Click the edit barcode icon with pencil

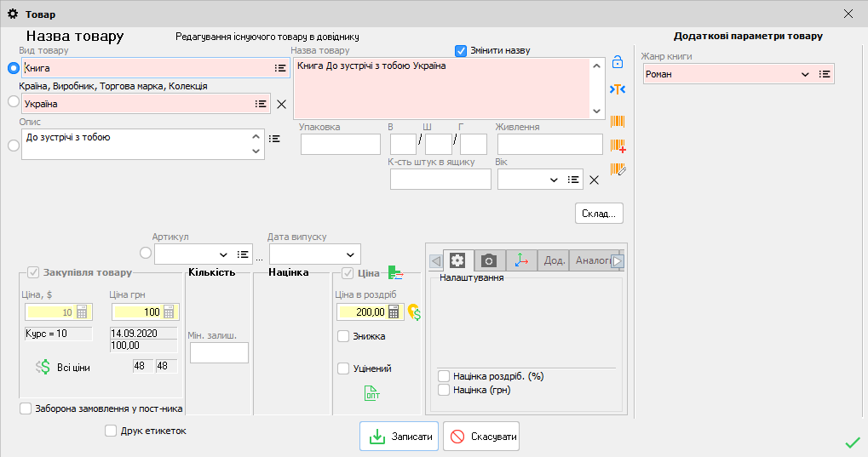tap(618, 169)
